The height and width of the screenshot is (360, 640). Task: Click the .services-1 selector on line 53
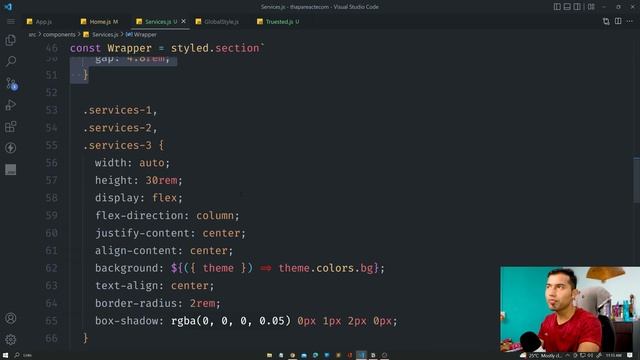[x=118, y=110]
